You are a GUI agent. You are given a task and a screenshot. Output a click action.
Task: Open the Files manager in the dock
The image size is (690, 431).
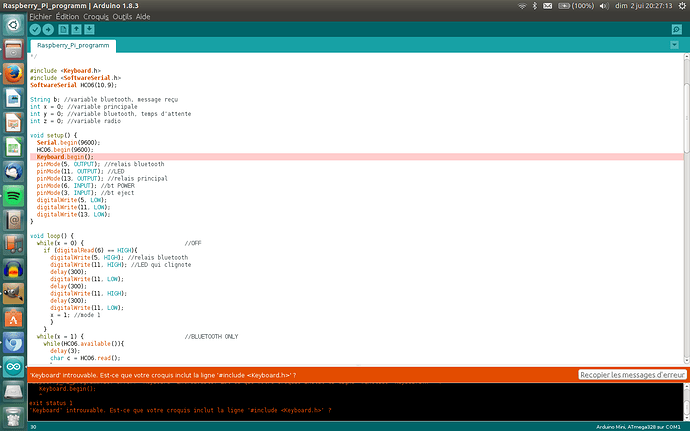(x=13, y=49)
